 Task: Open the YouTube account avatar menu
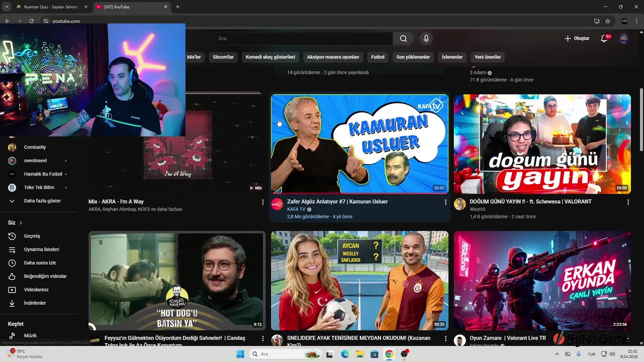(623, 39)
